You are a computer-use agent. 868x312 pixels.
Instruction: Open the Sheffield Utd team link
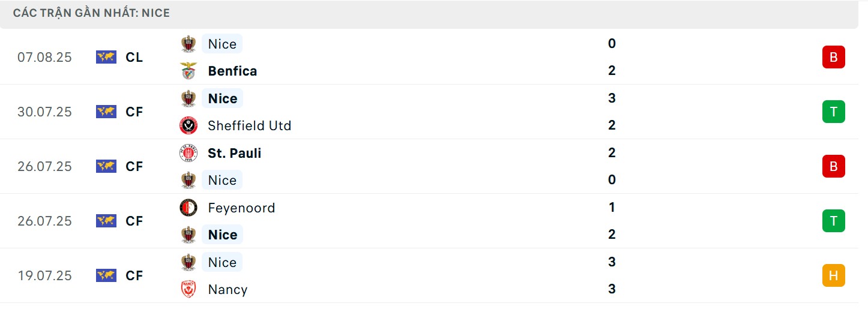tap(249, 125)
